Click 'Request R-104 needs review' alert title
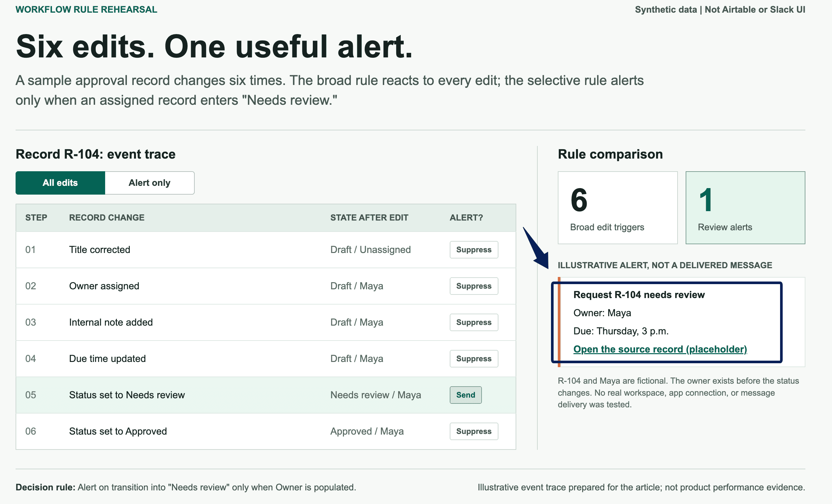 tap(639, 295)
